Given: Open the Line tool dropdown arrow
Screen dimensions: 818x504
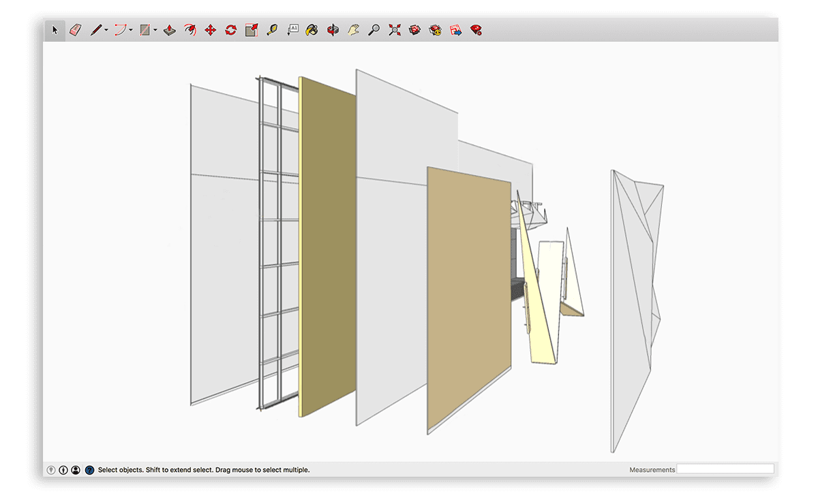Looking at the screenshot, I should [x=105, y=31].
